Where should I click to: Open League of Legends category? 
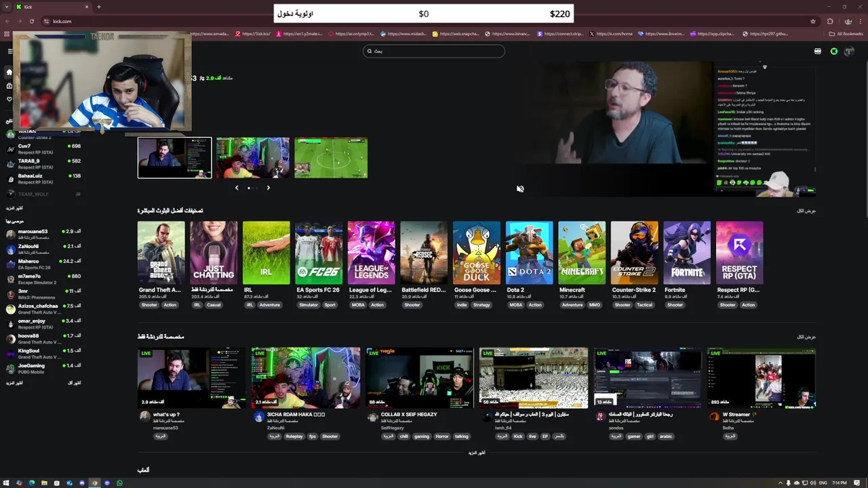tap(371, 253)
